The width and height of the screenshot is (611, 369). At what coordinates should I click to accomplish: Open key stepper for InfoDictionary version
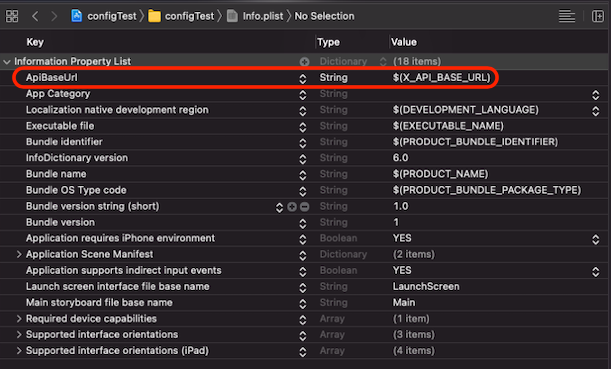click(x=303, y=159)
